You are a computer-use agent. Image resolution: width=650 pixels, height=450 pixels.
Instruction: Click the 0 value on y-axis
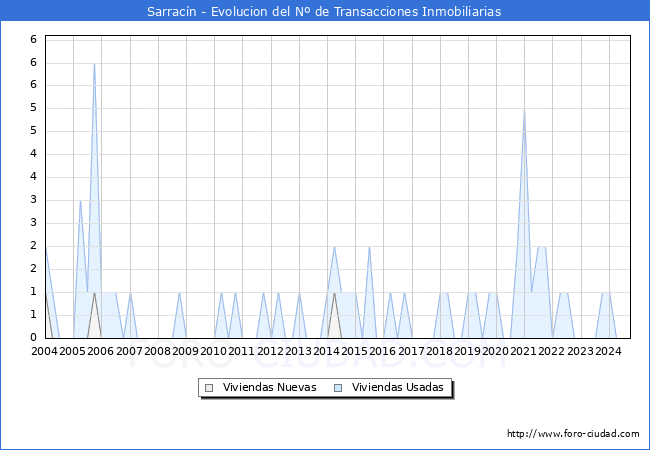tap(34, 337)
